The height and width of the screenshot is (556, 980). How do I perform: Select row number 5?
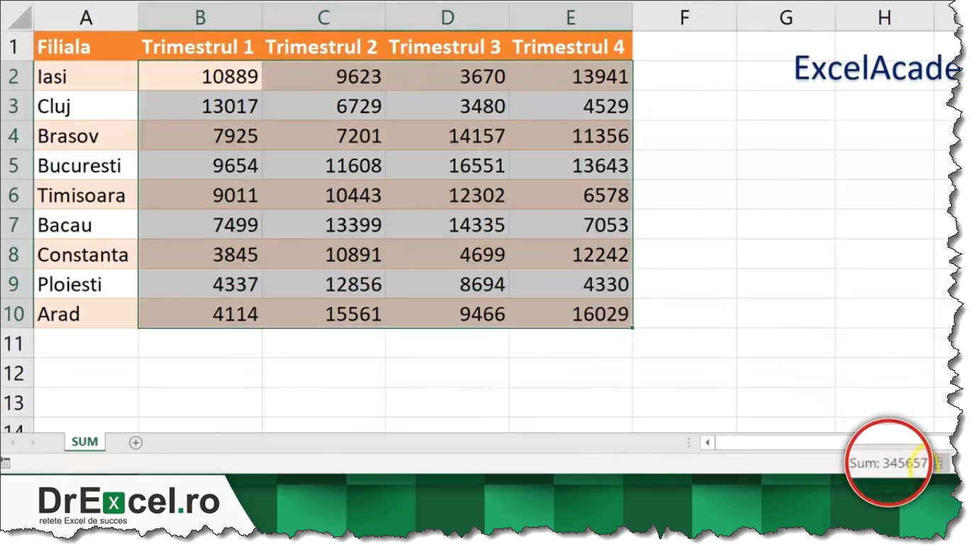[16, 165]
